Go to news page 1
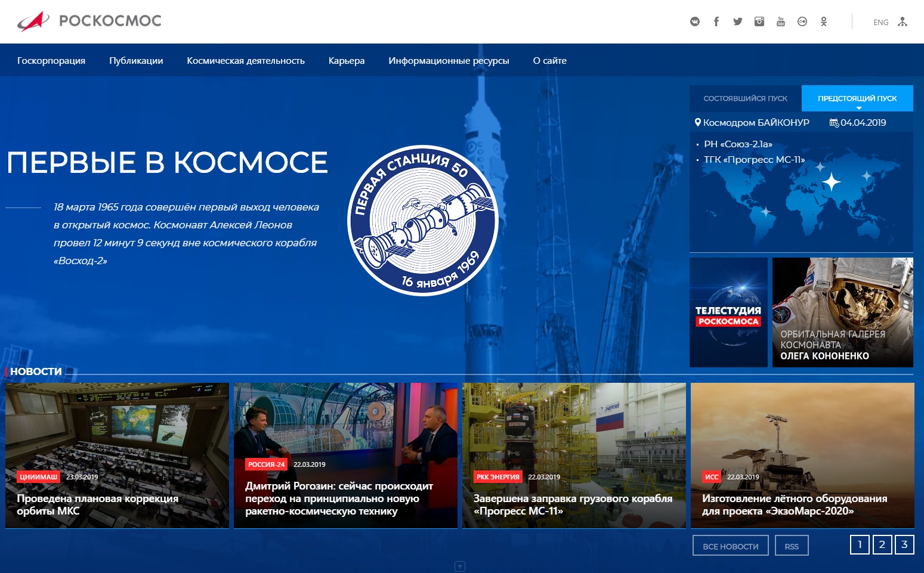 pyautogui.click(x=860, y=544)
